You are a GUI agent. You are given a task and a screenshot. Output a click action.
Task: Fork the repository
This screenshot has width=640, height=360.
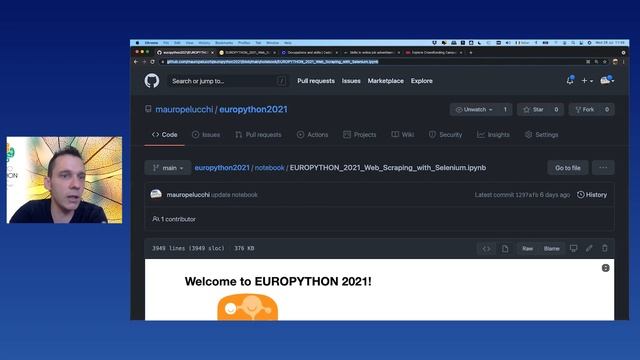pyautogui.click(x=584, y=109)
